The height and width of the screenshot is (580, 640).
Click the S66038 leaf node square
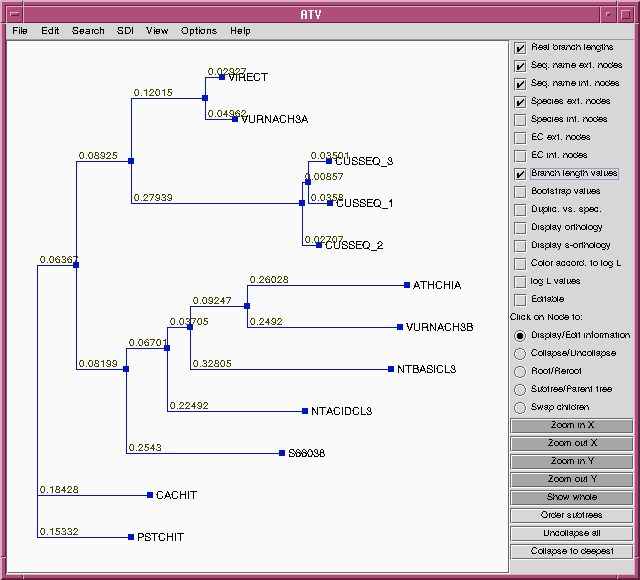point(282,453)
